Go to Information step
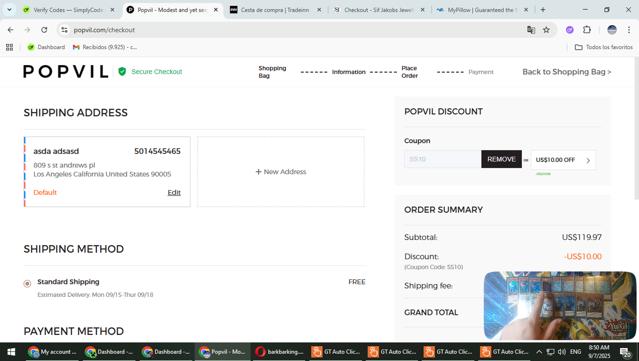Viewport: 639px width, 361px height. tap(348, 72)
